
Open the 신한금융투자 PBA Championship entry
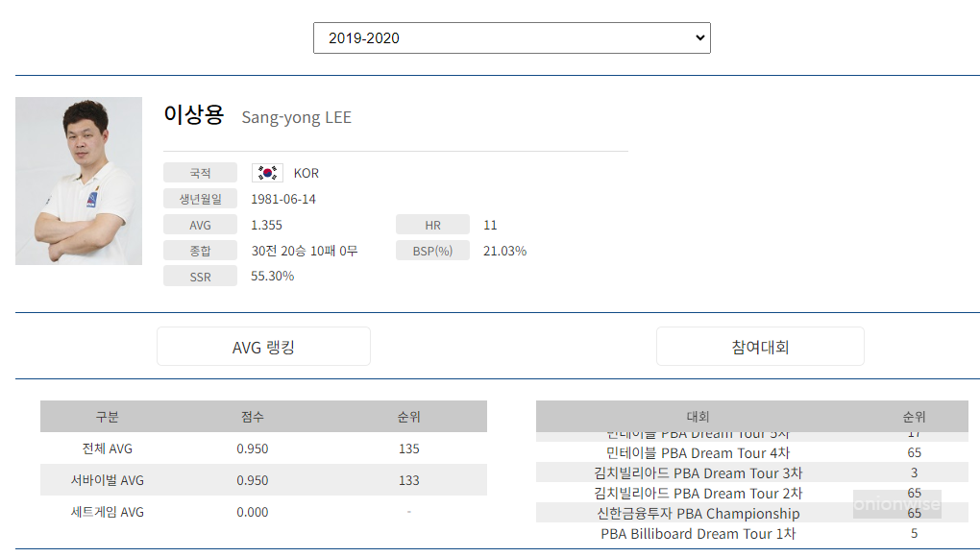click(x=698, y=513)
